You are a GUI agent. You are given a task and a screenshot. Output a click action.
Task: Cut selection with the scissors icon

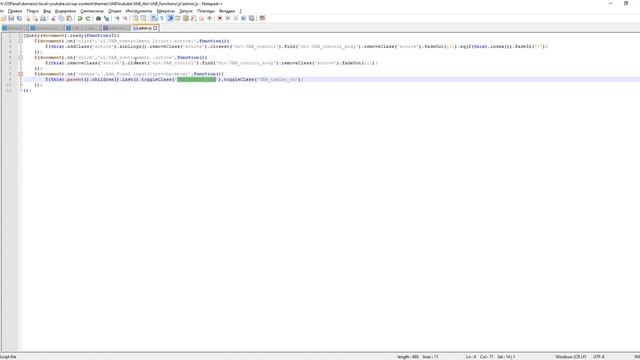[x=53, y=18]
